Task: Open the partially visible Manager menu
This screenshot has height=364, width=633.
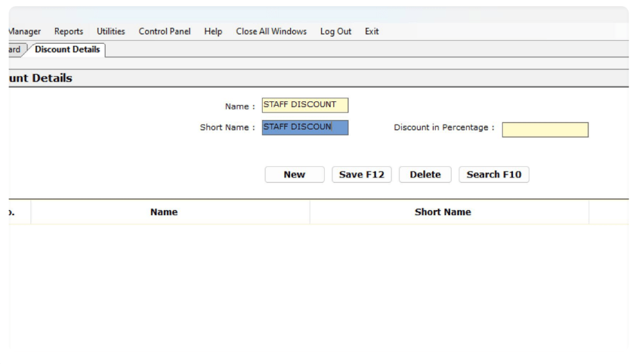Action: [x=25, y=32]
